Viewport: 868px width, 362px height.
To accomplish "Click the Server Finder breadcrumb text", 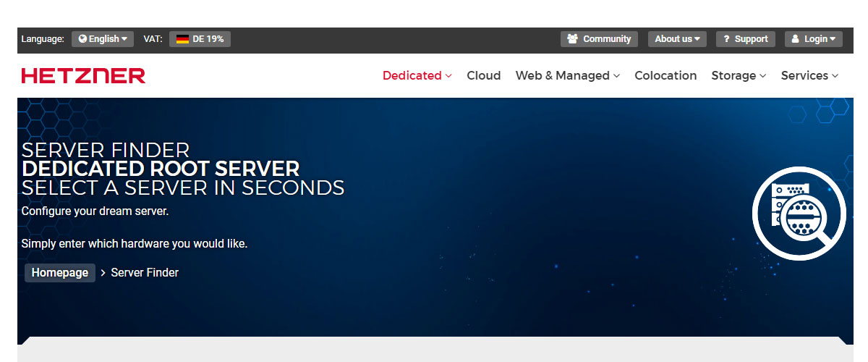I will click(x=145, y=273).
